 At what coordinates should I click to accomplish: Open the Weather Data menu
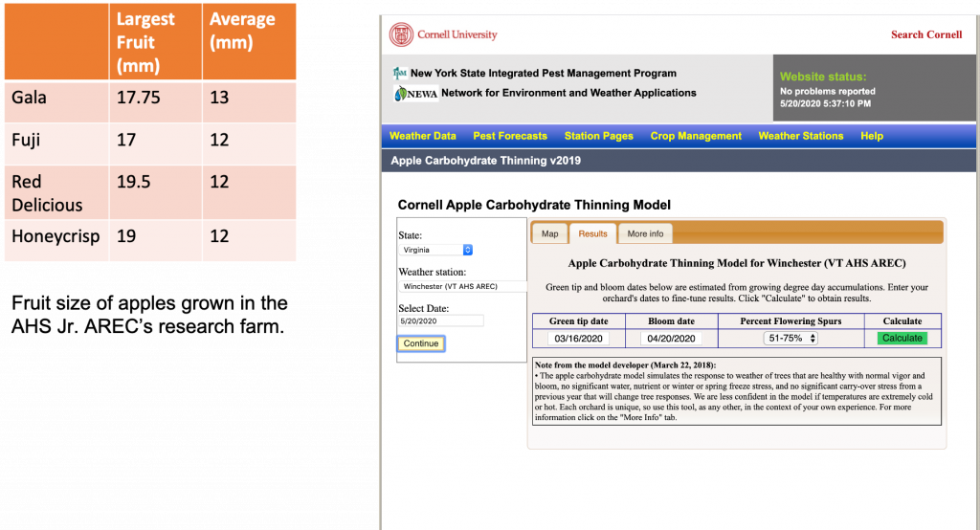point(422,136)
